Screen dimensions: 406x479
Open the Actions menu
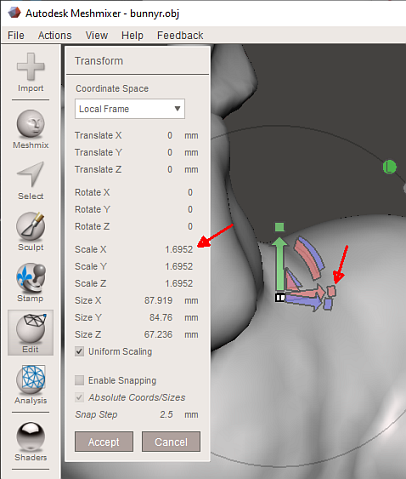[55, 35]
